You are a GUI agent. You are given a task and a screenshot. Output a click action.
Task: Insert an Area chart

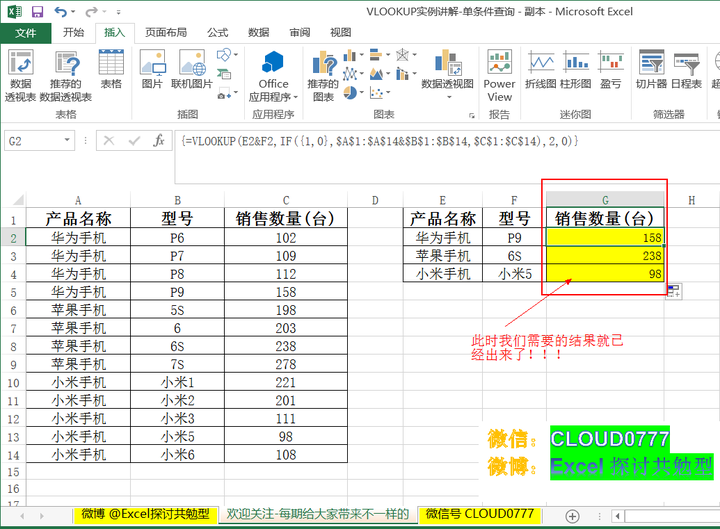[376, 73]
